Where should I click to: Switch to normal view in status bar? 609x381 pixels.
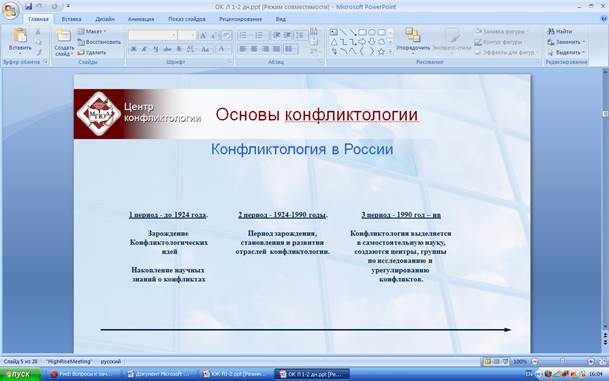point(487,362)
